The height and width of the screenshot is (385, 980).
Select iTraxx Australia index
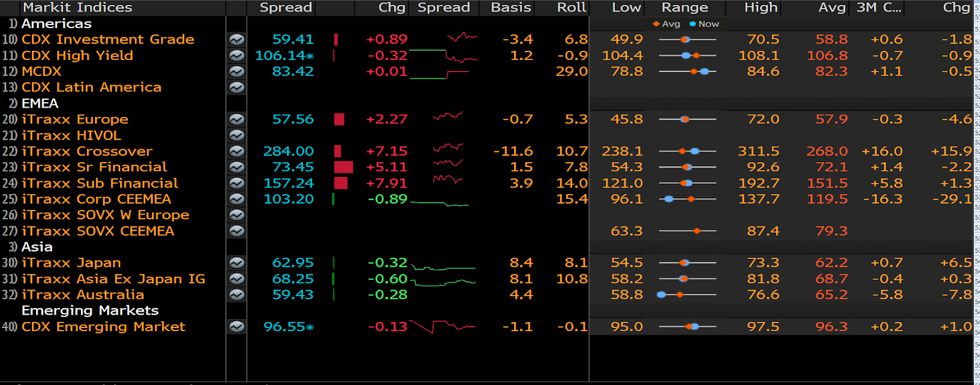[x=83, y=294]
